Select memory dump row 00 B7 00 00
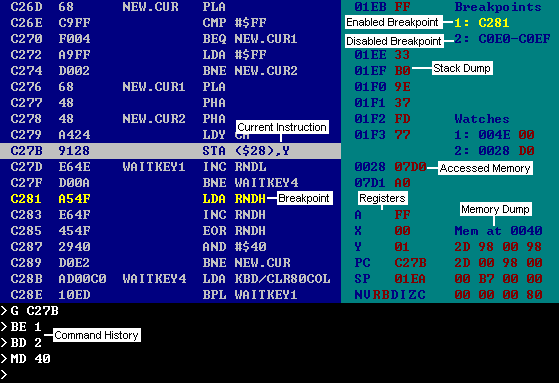Image resolution: width=559 pixels, height=383 pixels. [498, 279]
